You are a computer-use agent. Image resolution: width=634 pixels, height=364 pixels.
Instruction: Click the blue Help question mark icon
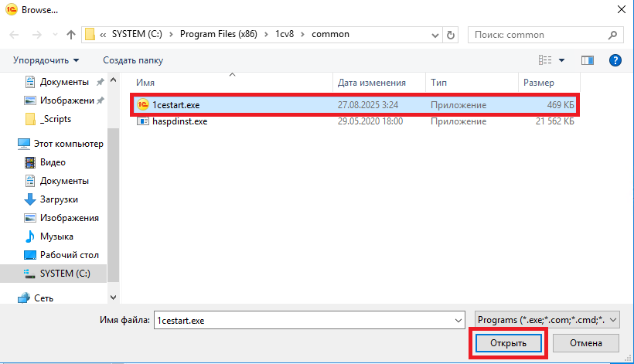pos(615,60)
